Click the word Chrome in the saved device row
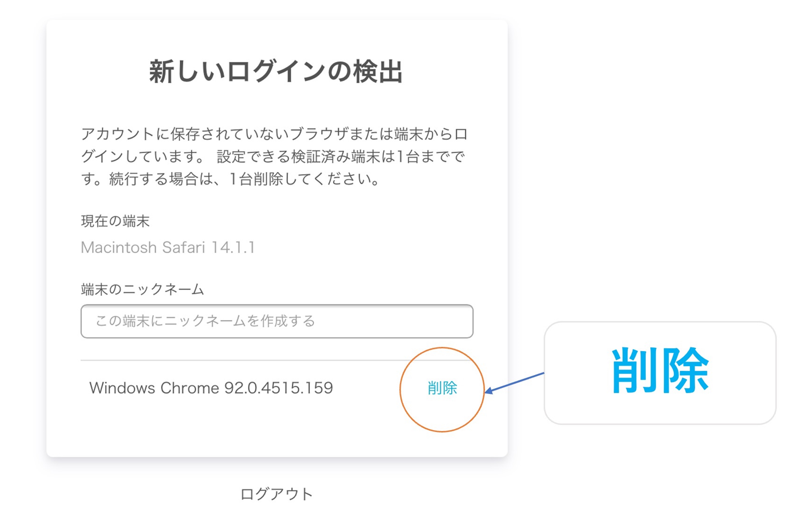 point(190,388)
